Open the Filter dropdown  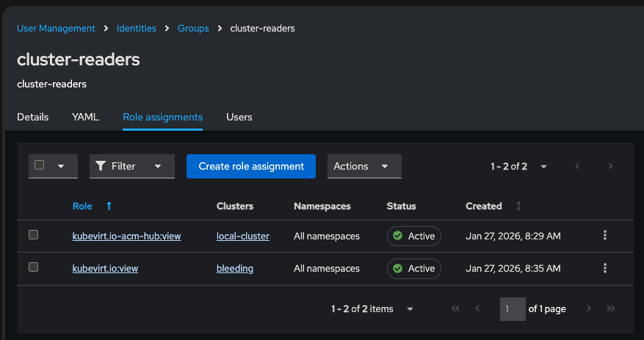click(132, 166)
